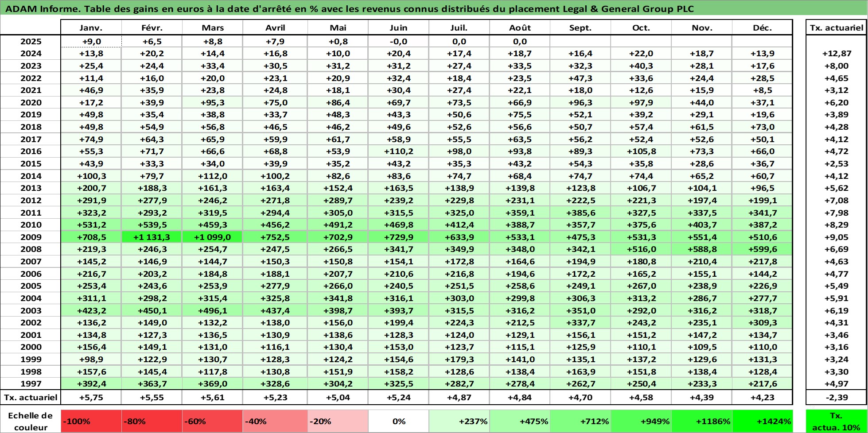Click the +97,9 cell in October 2020
The height and width of the screenshot is (433, 868).
641,102
